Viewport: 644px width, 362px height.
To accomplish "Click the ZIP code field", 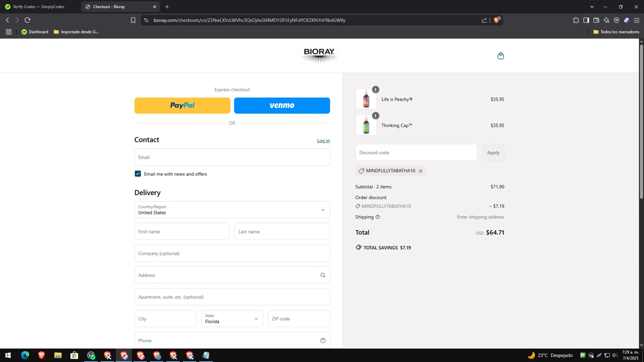I will coord(299,319).
